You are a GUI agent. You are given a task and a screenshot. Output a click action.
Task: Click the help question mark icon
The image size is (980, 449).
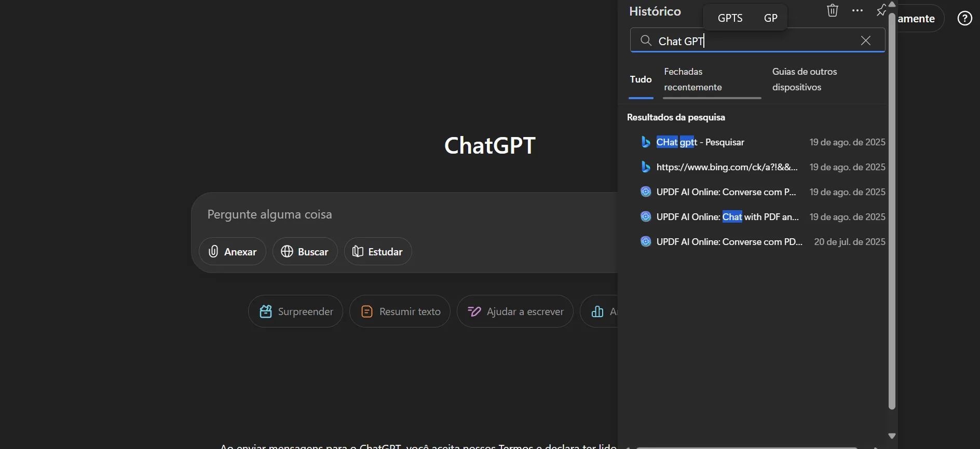(x=964, y=19)
